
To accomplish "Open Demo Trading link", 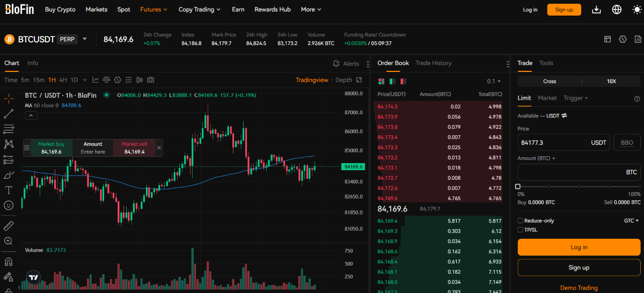I will pos(579,288).
